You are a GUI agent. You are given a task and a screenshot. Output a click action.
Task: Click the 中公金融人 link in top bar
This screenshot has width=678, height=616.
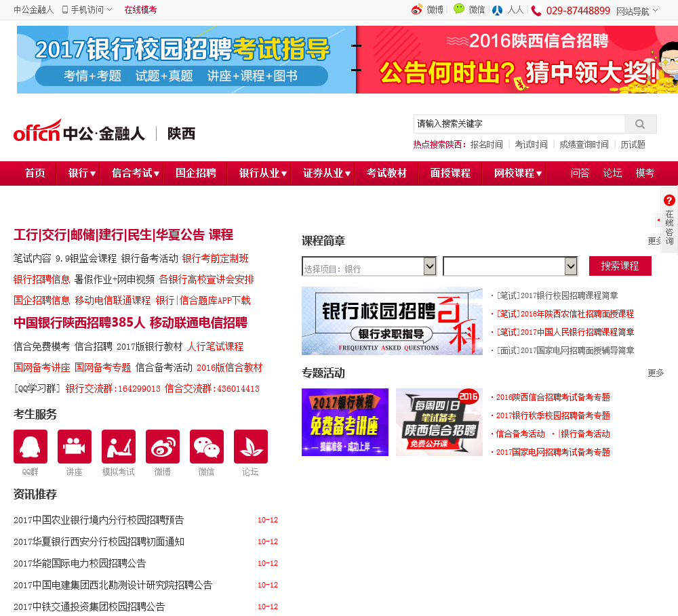click(x=34, y=9)
